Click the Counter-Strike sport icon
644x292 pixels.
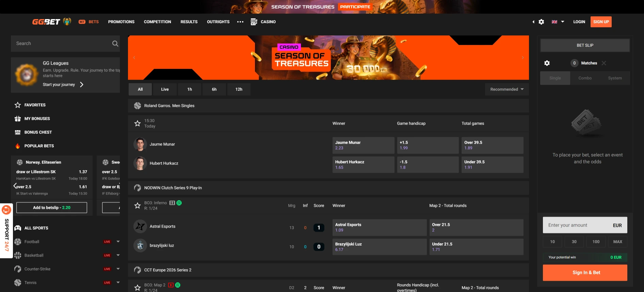coord(18,269)
